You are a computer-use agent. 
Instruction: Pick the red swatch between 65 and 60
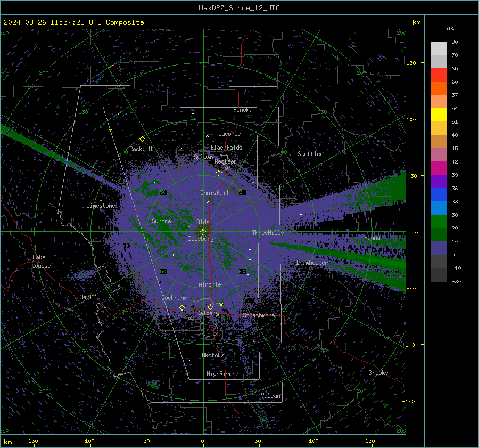[x=439, y=75]
